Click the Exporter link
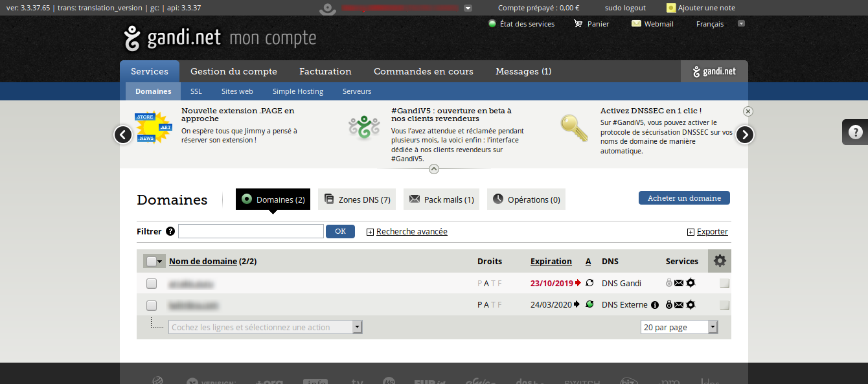Screen dimensions: 868x384 pos(711,231)
